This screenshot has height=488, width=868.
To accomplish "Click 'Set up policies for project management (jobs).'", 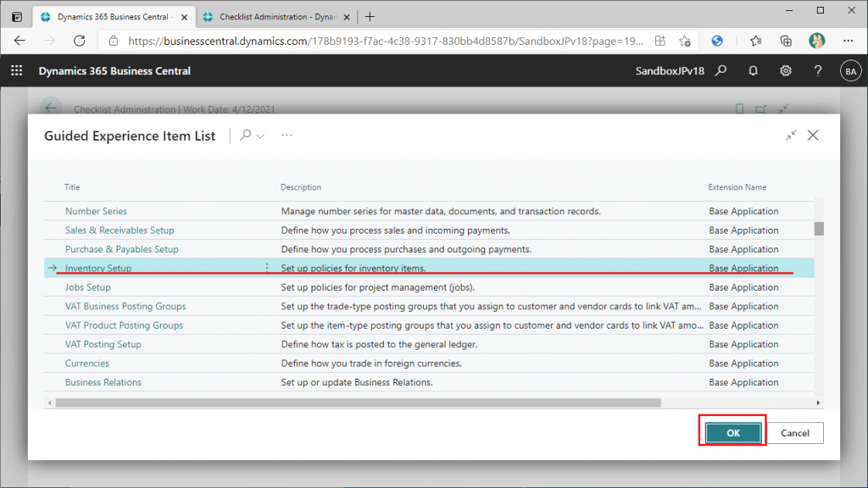I will pos(377,287).
